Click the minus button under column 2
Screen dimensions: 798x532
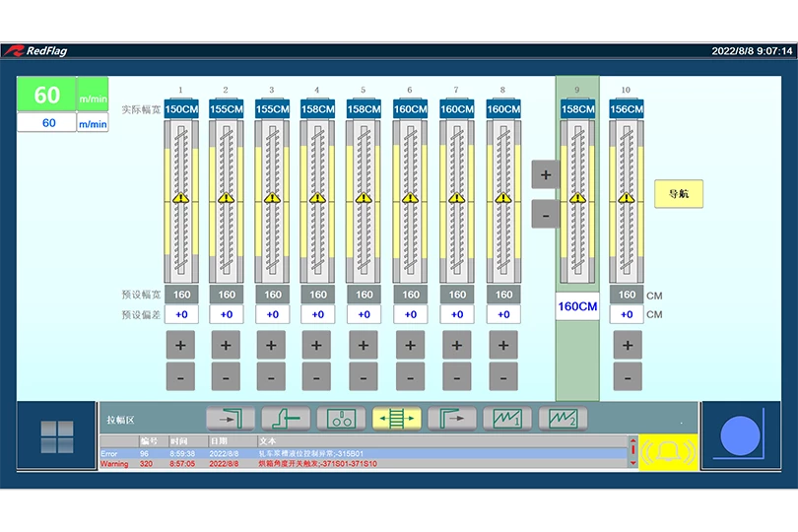pyautogui.click(x=226, y=376)
